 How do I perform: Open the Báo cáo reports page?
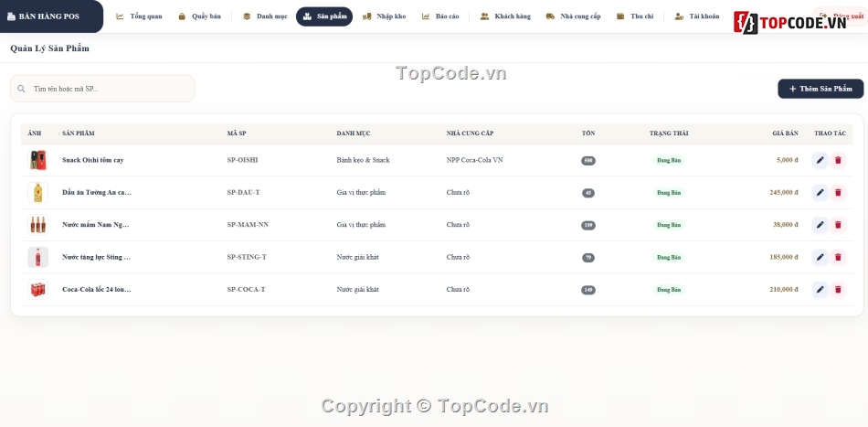(440, 16)
